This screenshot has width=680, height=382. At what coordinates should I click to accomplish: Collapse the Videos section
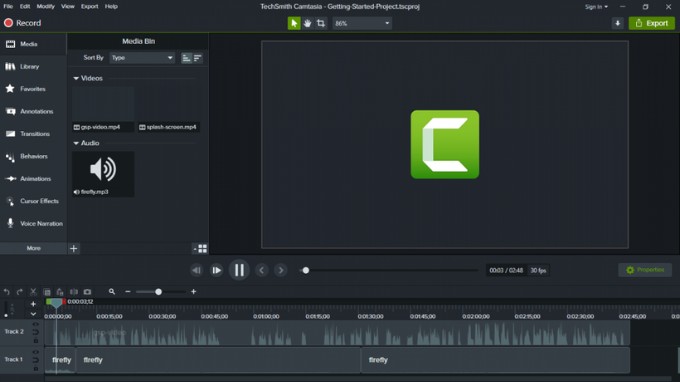tap(76, 78)
